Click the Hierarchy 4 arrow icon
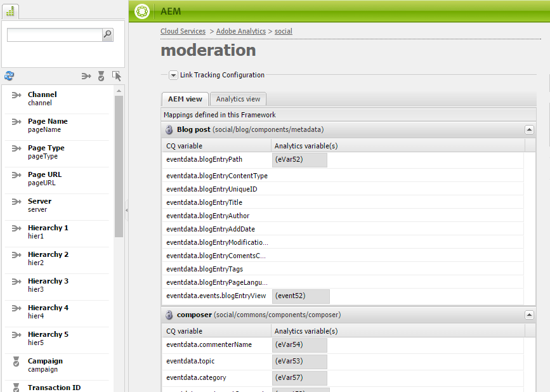The height and width of the screenshot is (392, 550). point(16,308)
